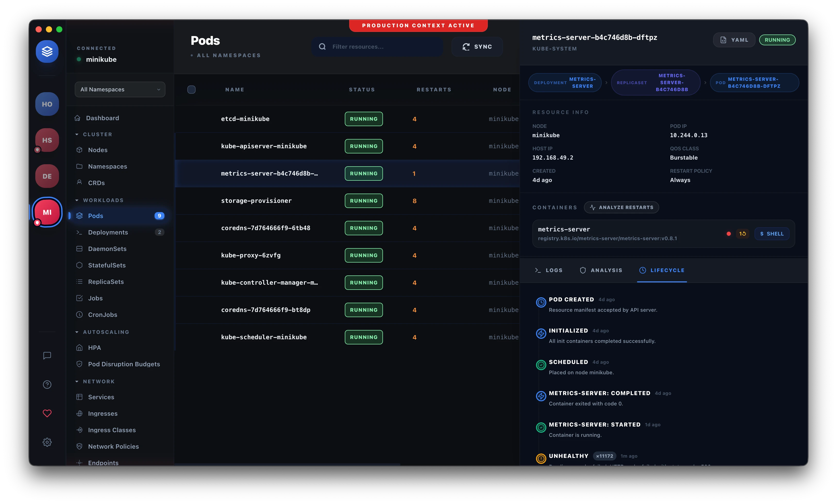This screenshot has width=837, height=504.
Task: Switch to the DE cluster avatar
Action: pos(47,176)
